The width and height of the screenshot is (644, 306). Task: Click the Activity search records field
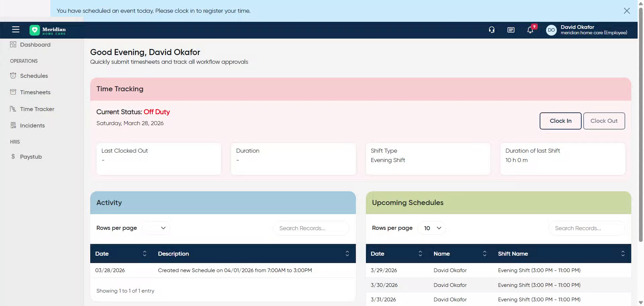tap(311, 228)
